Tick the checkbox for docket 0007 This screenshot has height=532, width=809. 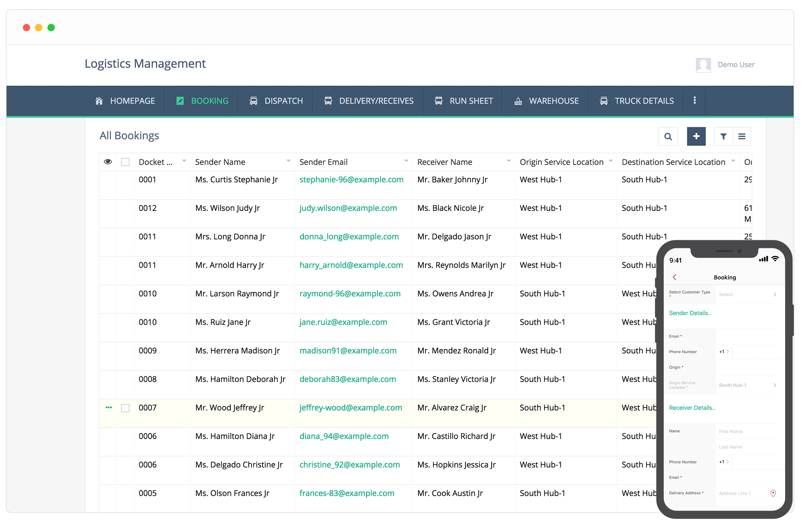pos(125,408)
